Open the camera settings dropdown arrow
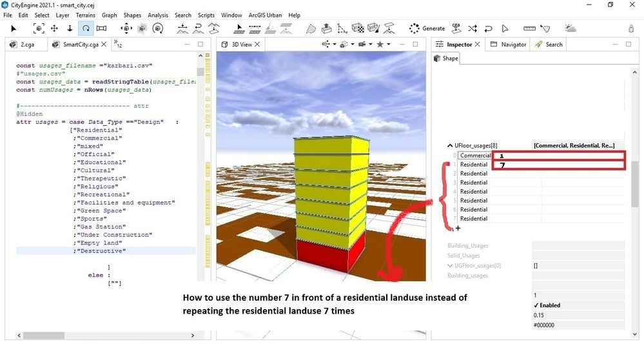The height and width of the screenshot is (344, 644). pyautogui.click(x=371, y=45)
